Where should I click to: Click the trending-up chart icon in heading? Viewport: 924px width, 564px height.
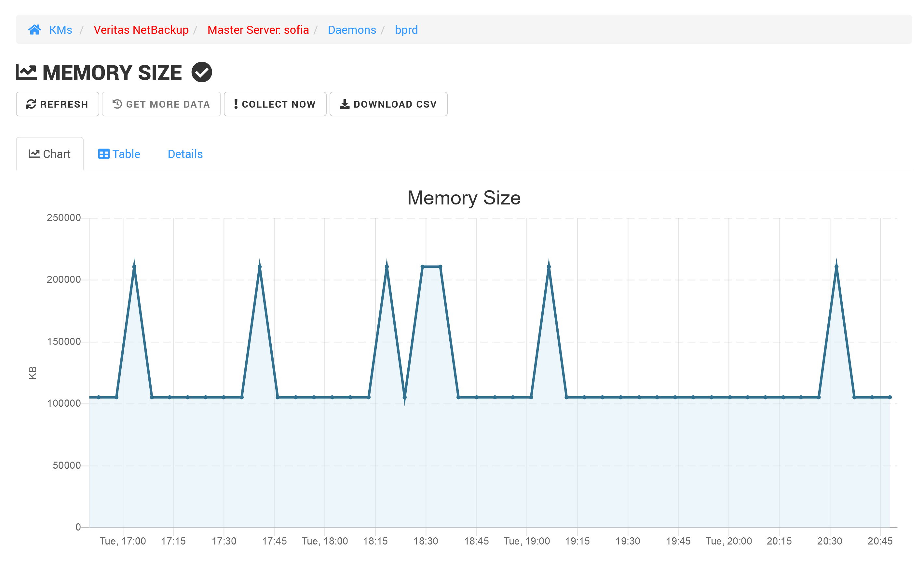[x=24, y=72]
